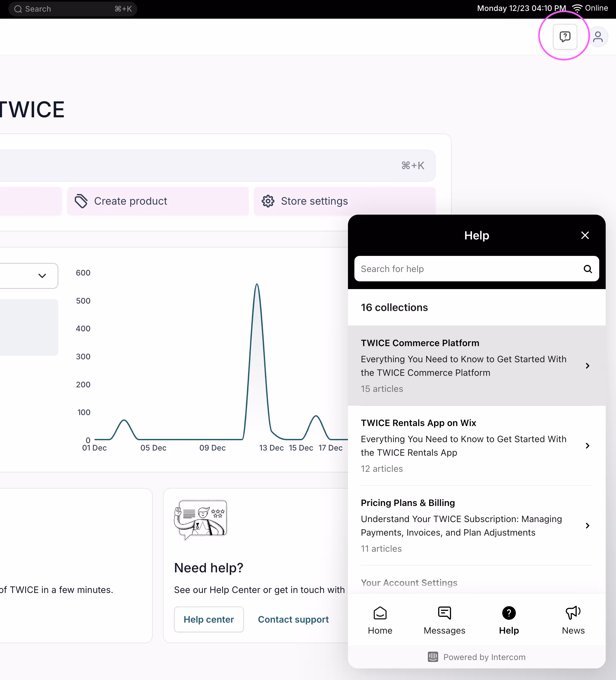616x680 pixels.
Task: Open TWICE Rentals App on Wix collection
Action: pos(476,446)
